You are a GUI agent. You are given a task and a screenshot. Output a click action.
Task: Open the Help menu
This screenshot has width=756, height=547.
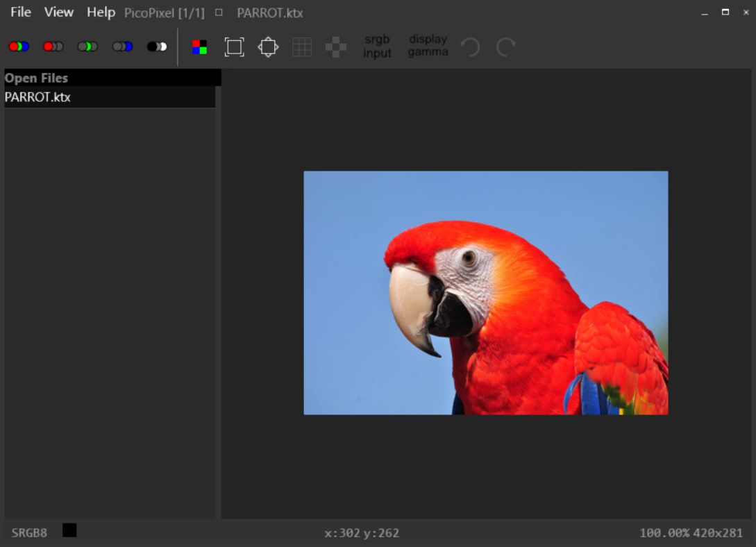click(x=101, y=12)
